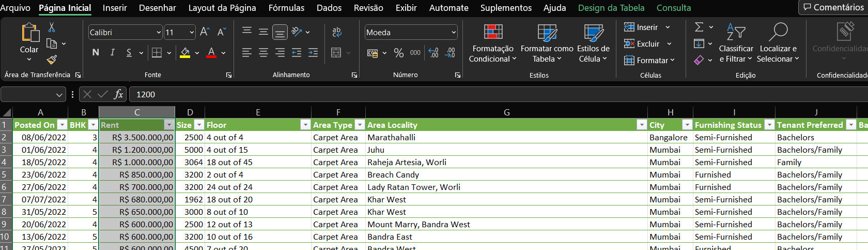Select cell with Marathahalli
868x250 pixels.
(506, 137)
